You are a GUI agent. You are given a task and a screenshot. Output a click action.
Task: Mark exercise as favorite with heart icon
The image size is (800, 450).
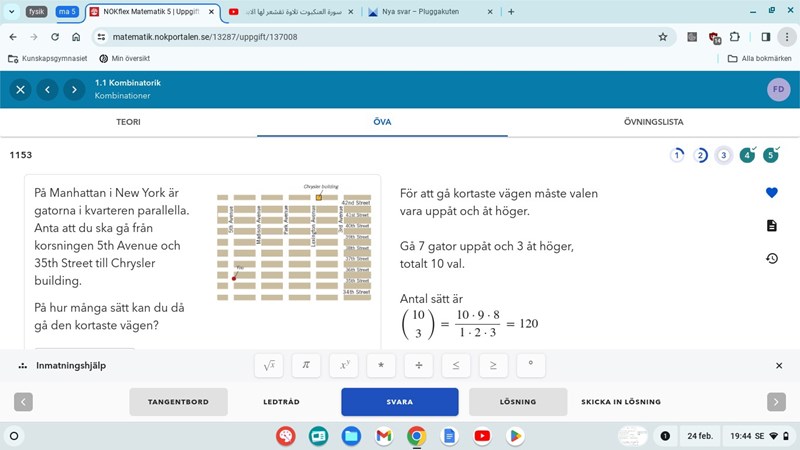(x=771, y=193)
